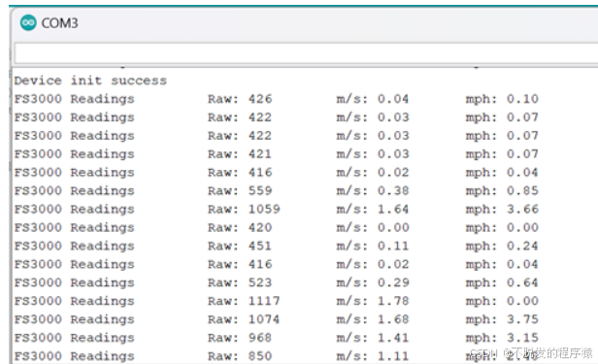Select the "Raw: 421" value

click(240, 154)
